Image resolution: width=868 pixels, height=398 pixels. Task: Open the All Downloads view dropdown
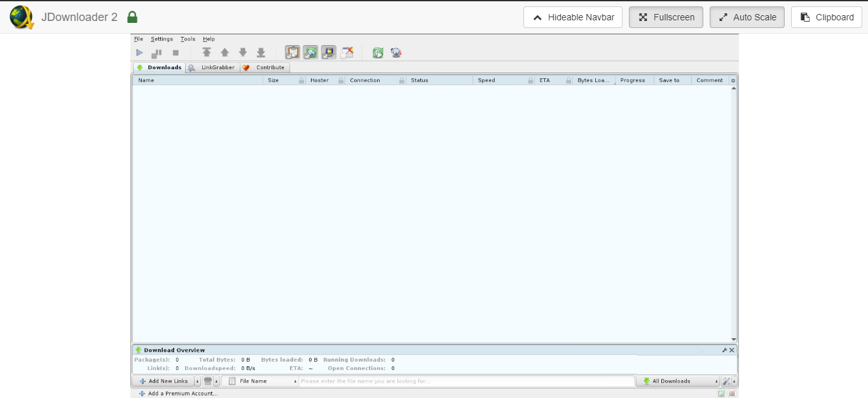(716, 381)
